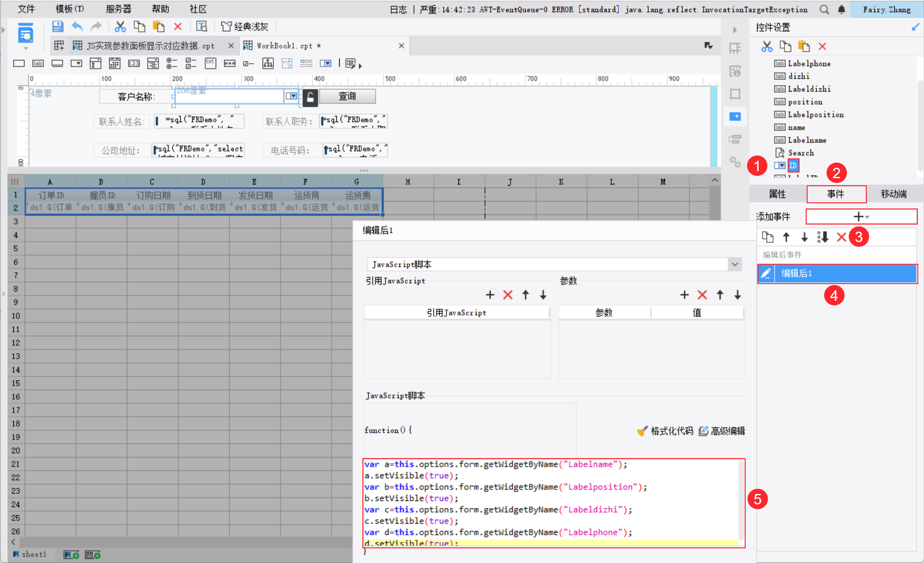Click the password widget icon
This screenshot has height=563, width=924.
(x=229, y=63)
